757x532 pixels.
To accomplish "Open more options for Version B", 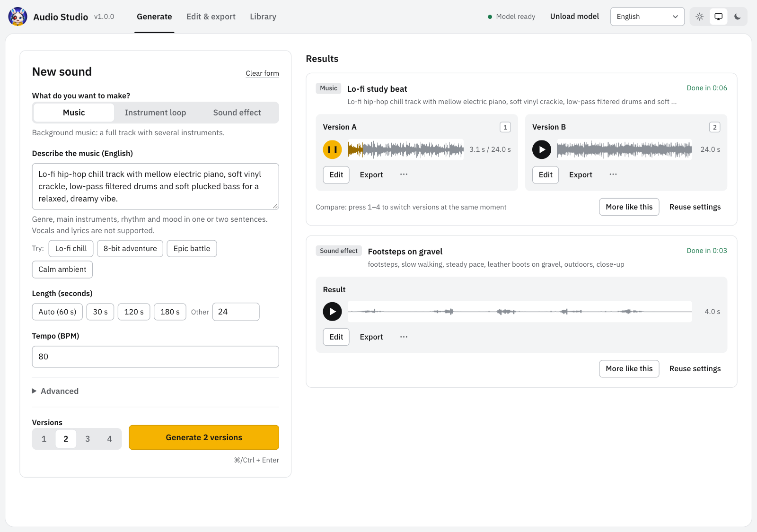I will tap(613, 174).
